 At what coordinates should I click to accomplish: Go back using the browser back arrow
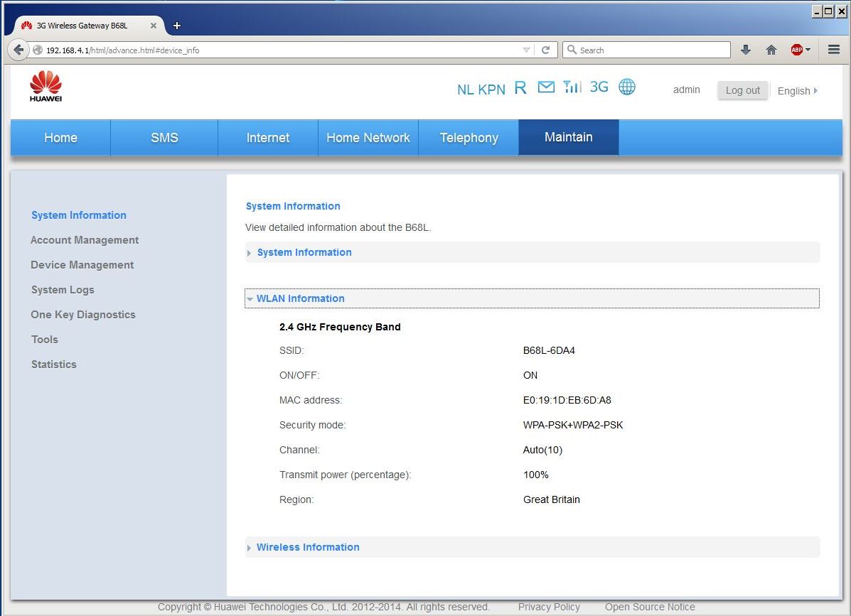[x=18, y=50]
